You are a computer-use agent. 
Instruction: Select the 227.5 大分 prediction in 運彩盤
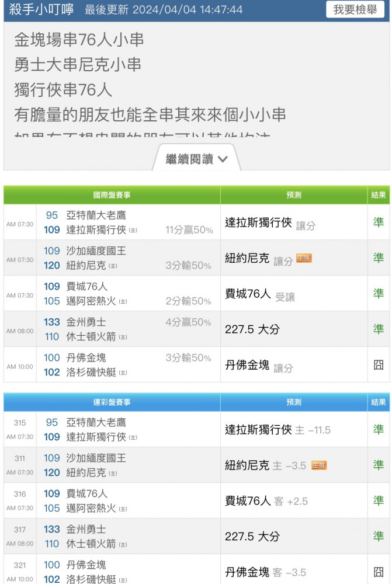[252, 537]
